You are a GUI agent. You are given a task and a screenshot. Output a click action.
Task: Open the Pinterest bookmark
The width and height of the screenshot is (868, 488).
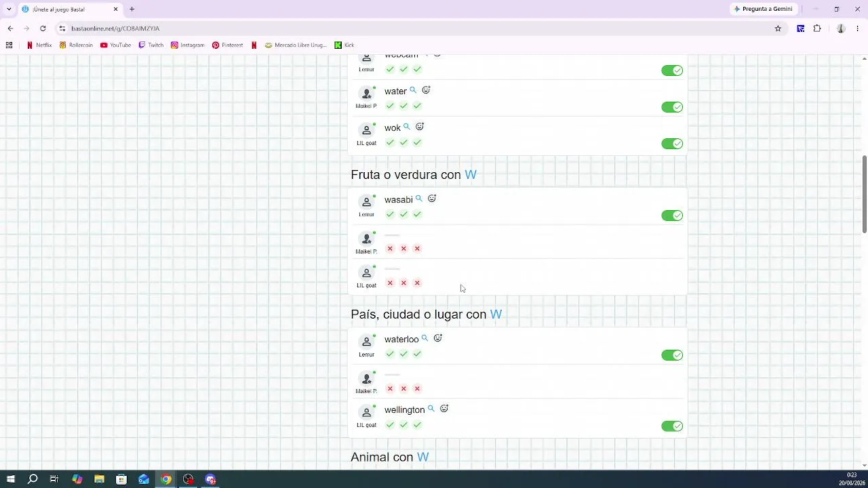227,45
